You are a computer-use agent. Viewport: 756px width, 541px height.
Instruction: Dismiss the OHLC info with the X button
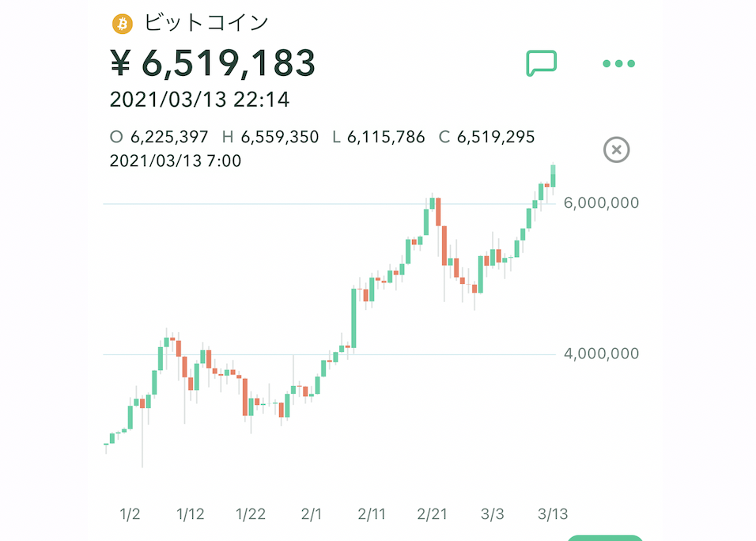point(616,150)
